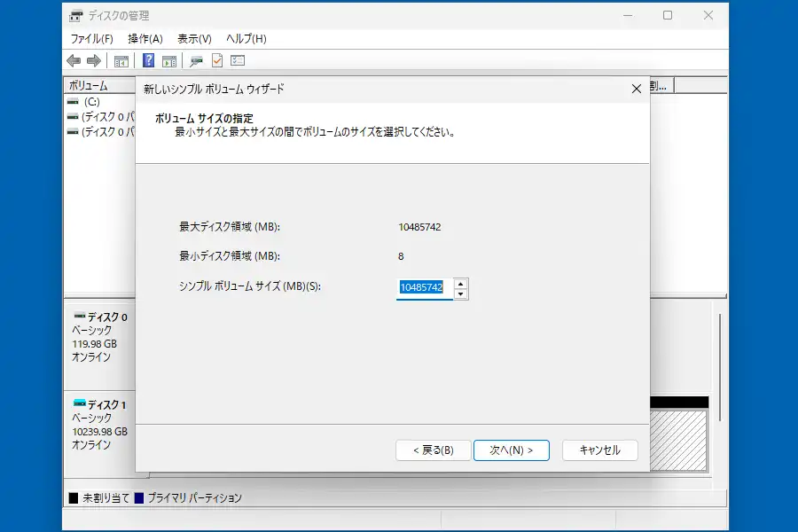Click the disk connection toolbar icon
798x532 pixels.
[196, 61]
